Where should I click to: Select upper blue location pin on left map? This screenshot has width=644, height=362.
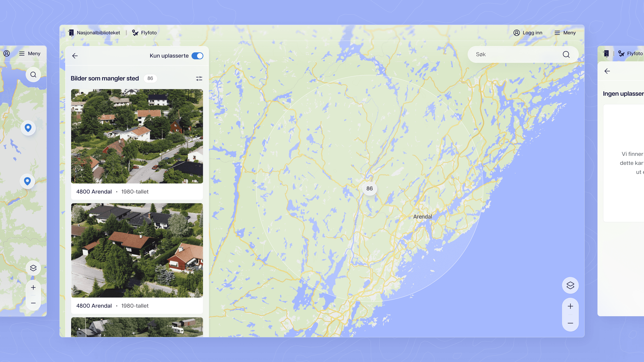click(x=28, y=128)
